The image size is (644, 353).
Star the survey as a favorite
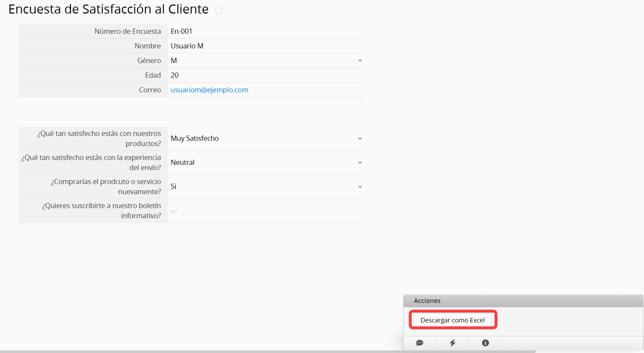pyautogui.click(x=219, y=10)
